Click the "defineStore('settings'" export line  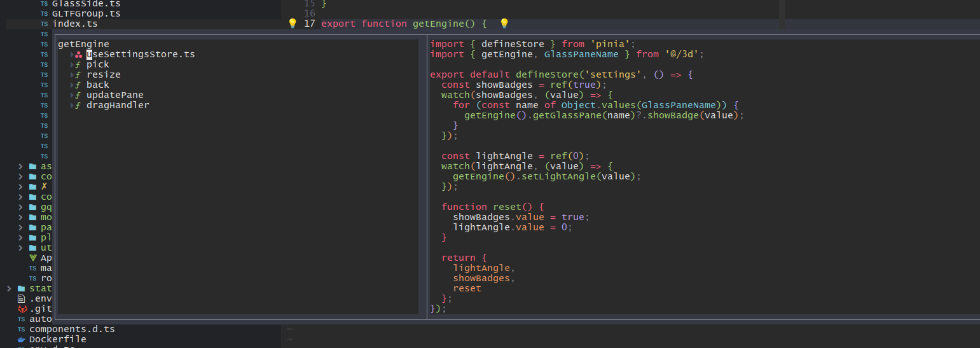click(562, 74)
